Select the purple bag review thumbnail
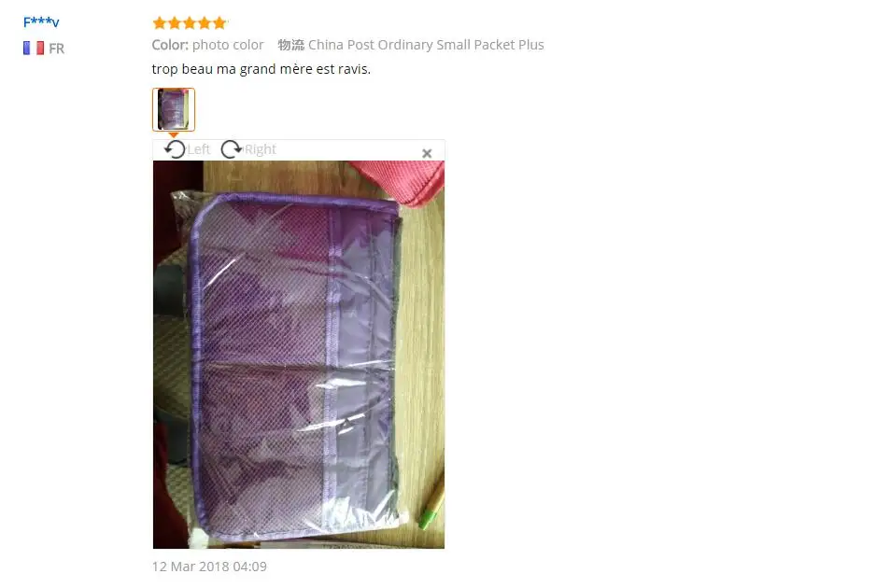 (173, 109)
